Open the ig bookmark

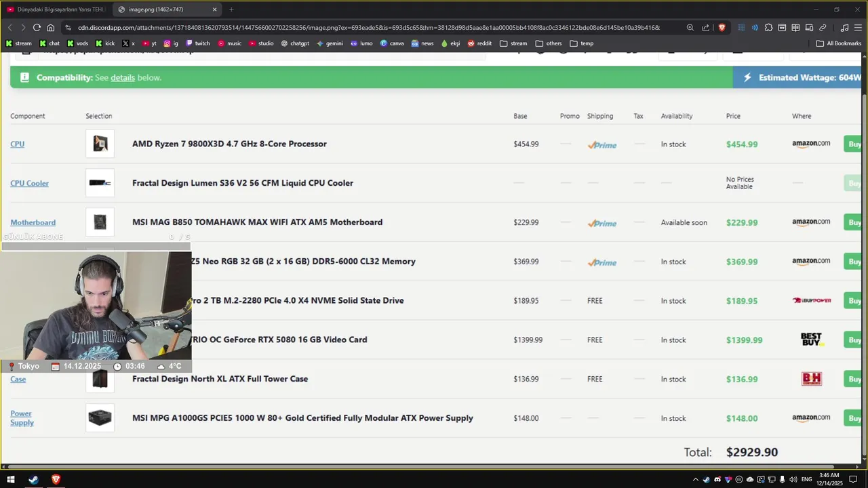[171, 43]
